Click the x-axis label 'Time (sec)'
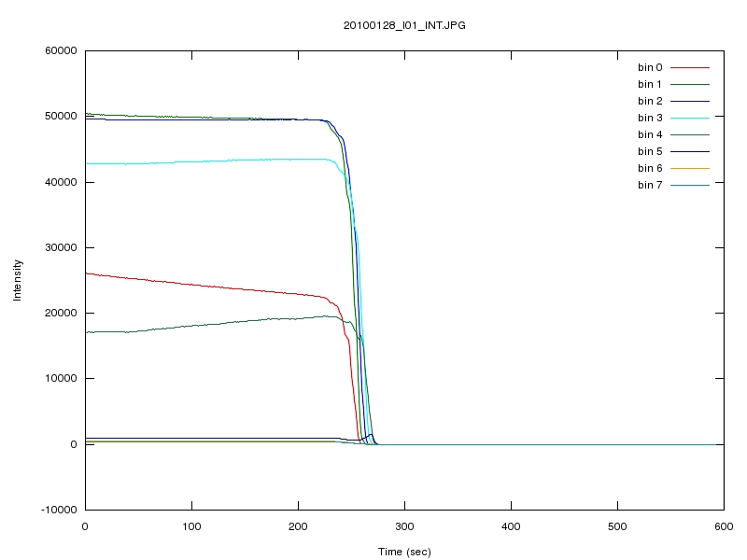The image size is (747, 560). point(404,552)
